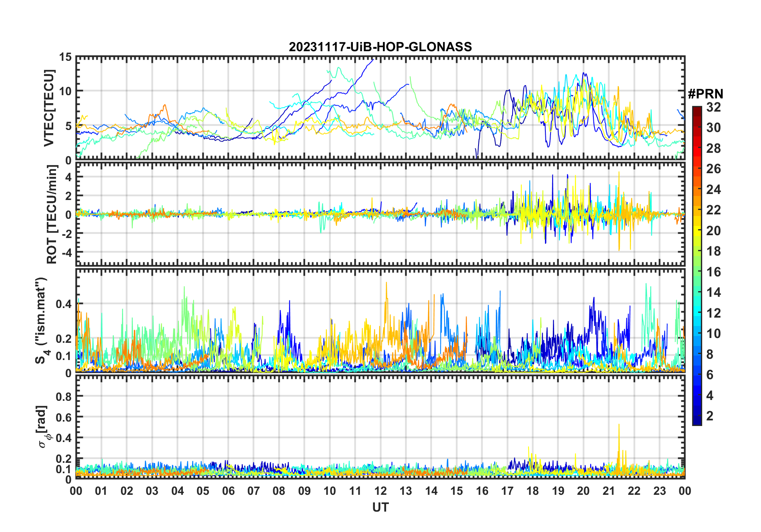Select the ROT [TECU/min] y-axis label
The height and width of the screenshot is (532, 761).
[x=52, y=214]
